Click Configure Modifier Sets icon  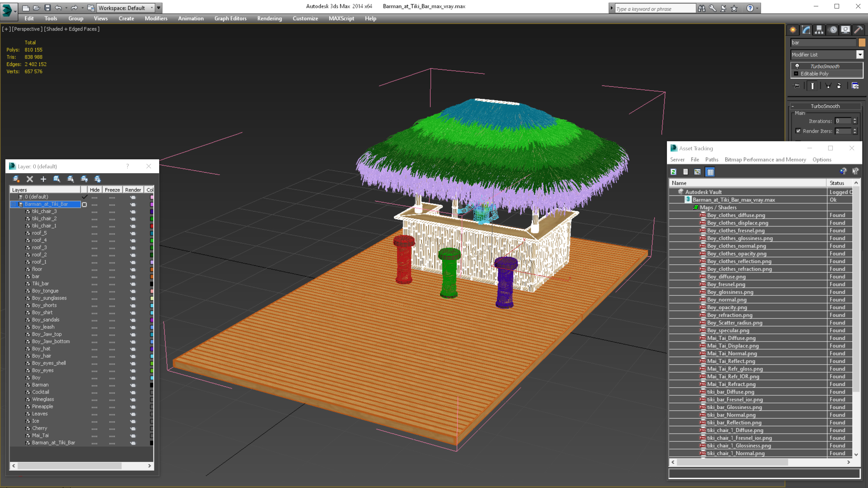coord(855,86)
